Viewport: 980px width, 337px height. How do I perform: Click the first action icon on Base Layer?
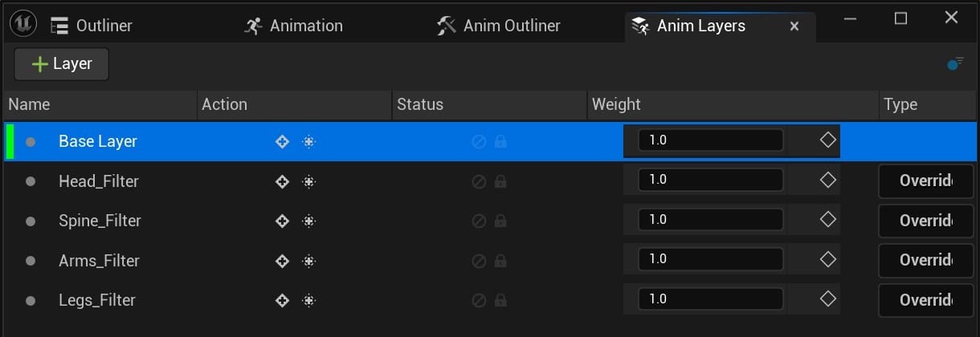click(x=282, y=141)
